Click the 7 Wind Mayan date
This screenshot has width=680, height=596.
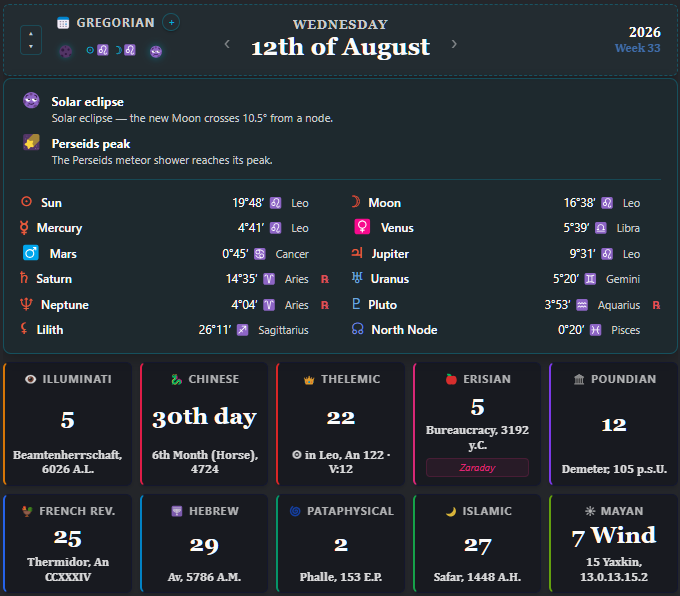click(614, 536)
